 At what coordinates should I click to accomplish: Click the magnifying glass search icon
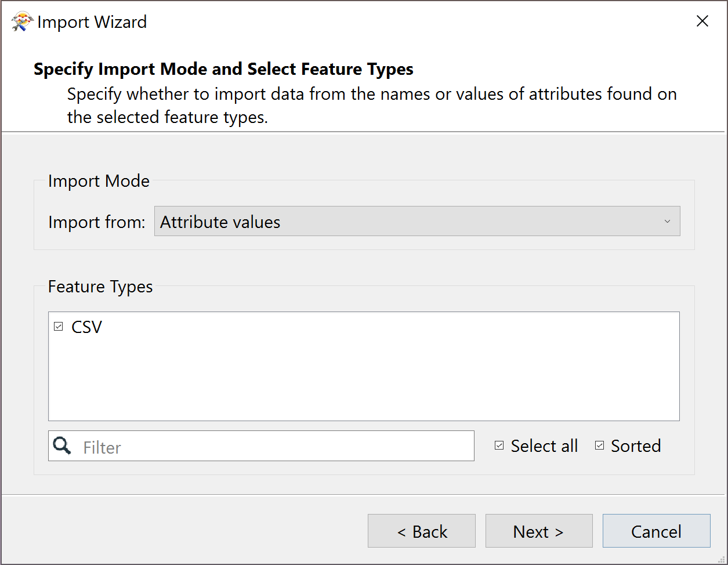click(x=62, y=446)
